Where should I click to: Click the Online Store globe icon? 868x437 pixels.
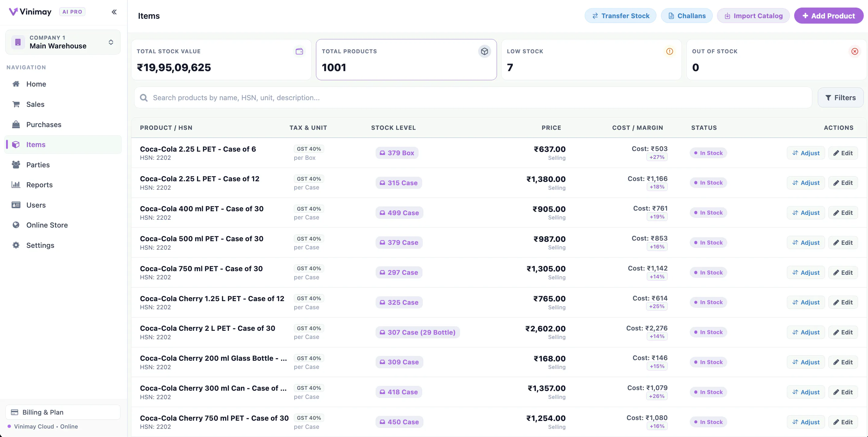pyautogui.click(x=16, y=225)
